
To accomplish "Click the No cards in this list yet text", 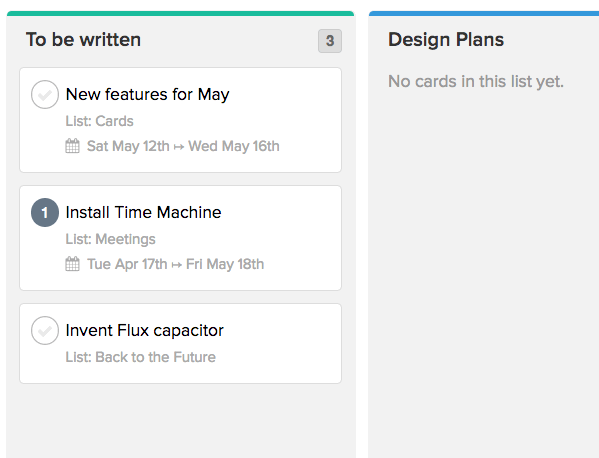I will click(x=476, y=81).
